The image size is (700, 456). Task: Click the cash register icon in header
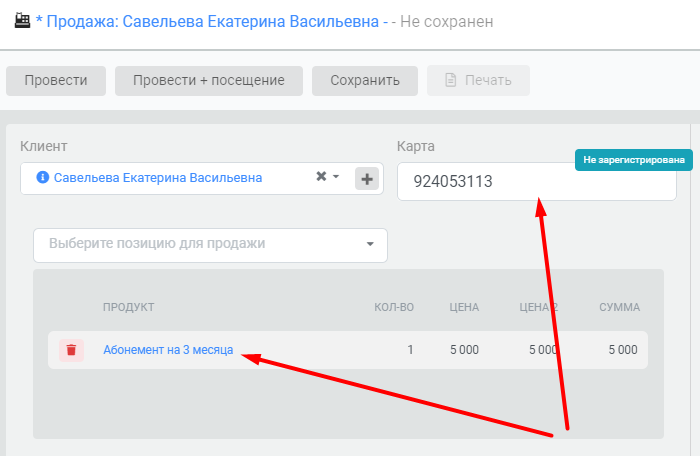22,21
